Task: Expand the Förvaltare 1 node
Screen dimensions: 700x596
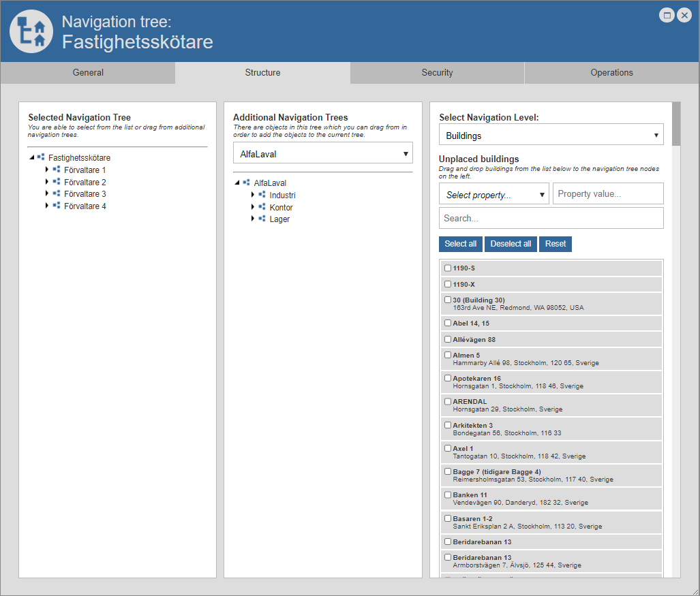Action: (47, 170)
